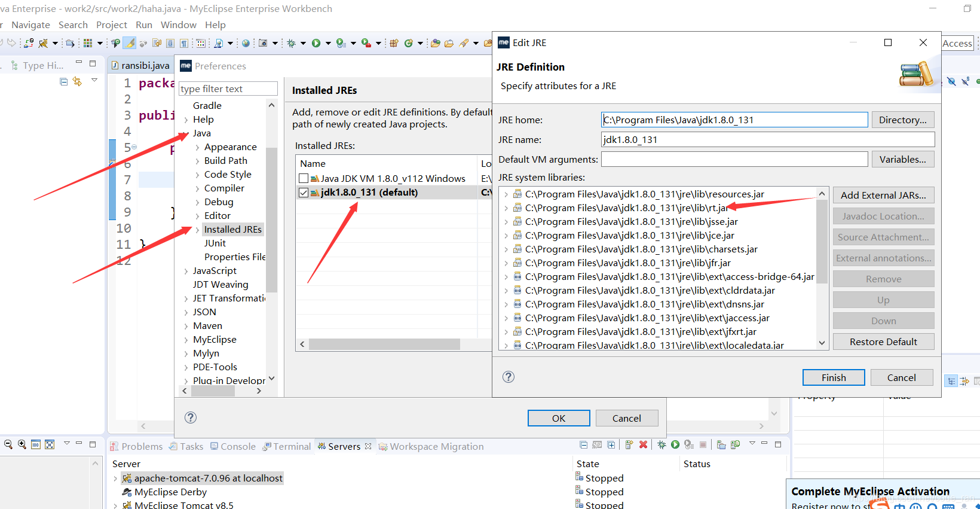Switch to the Problems tab
This screenshot has width=980, height=509.
coord(136,446)
